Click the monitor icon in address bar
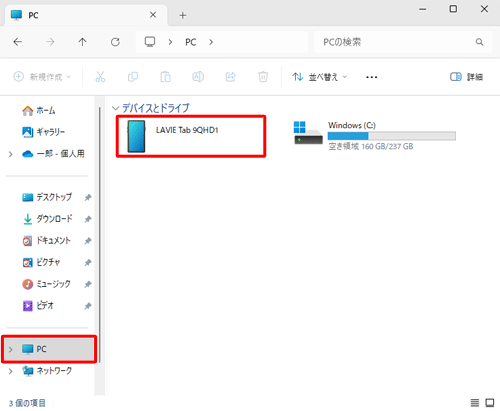Screen dimensions: 500x411 click(150, 42)
